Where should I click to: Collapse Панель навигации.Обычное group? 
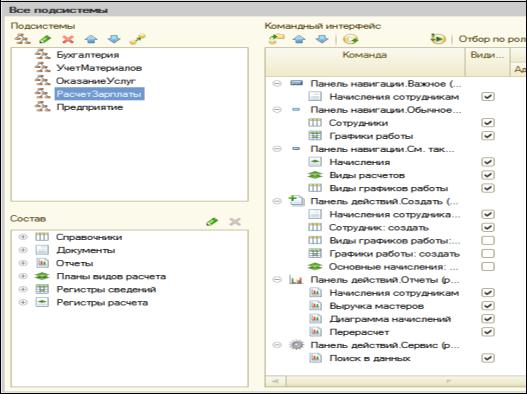click(x=277, y=110)
